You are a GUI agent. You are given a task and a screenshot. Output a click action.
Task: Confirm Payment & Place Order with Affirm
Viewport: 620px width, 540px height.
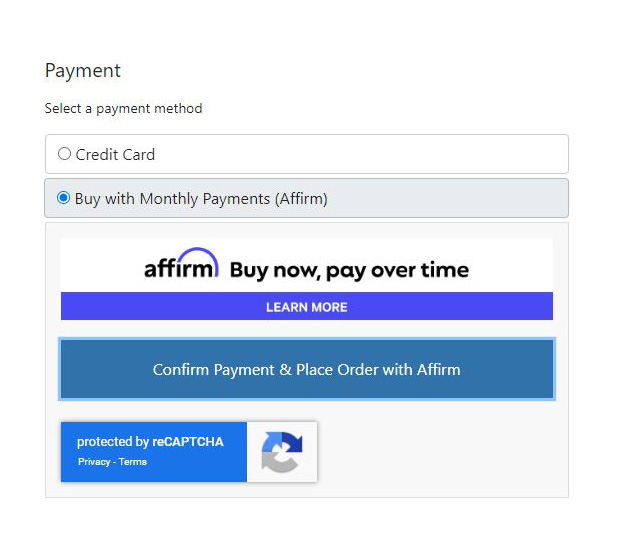point(307,369)
